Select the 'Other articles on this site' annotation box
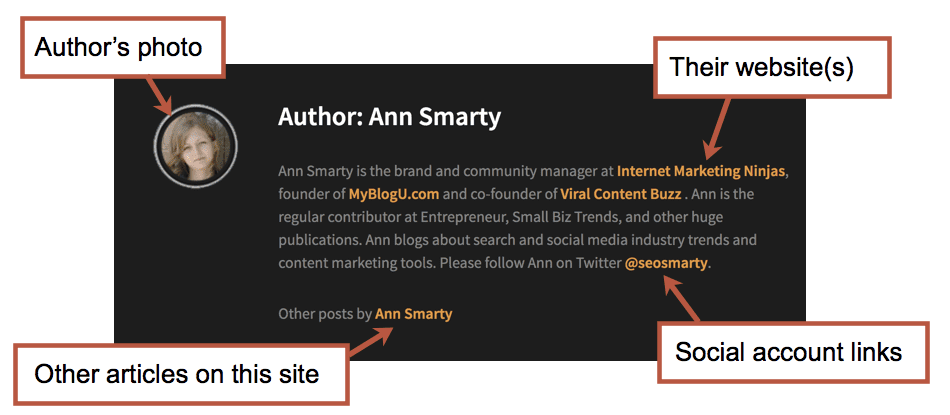Viewport: 950px width, 415px height. pos(181,374)
